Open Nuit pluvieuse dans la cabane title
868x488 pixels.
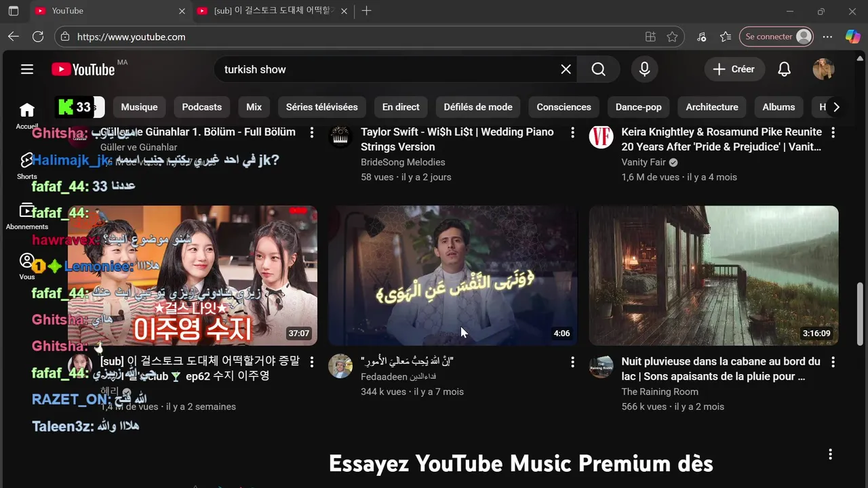coord(721,369)
